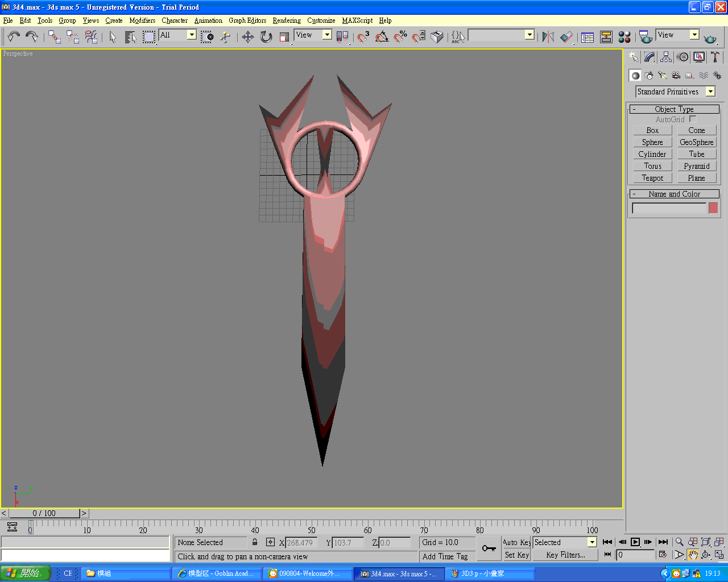728x582 pixels.
Task: Open the Render Scene dialog icon
Action: pyautogui.click(x=646, y=37)
